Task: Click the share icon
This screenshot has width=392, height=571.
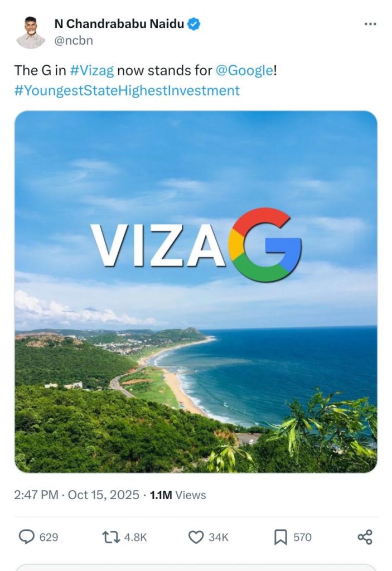Action: tap(365, 537)
